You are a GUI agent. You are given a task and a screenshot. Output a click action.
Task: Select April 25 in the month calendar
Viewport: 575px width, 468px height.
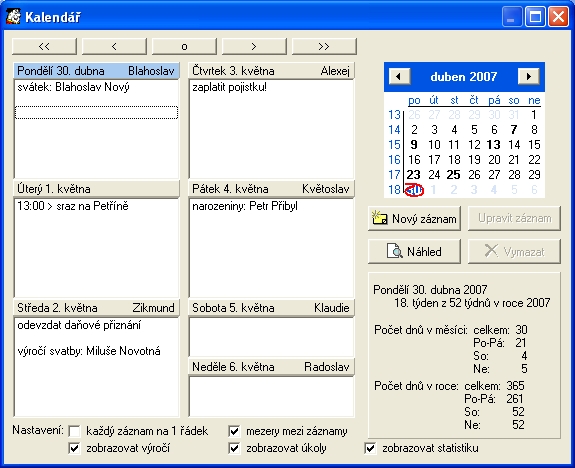click(x=454, y=175)
